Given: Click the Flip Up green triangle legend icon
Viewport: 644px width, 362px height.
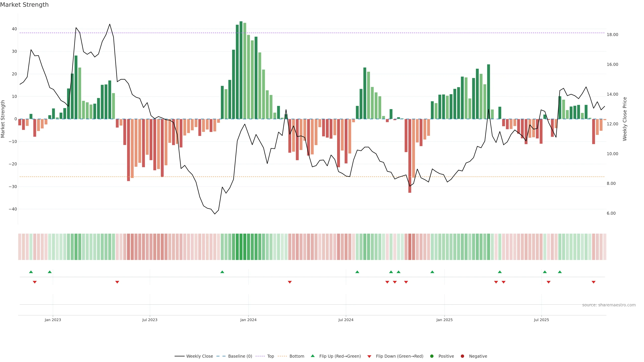Looking at the screenshot, I should tap(312, 356).
